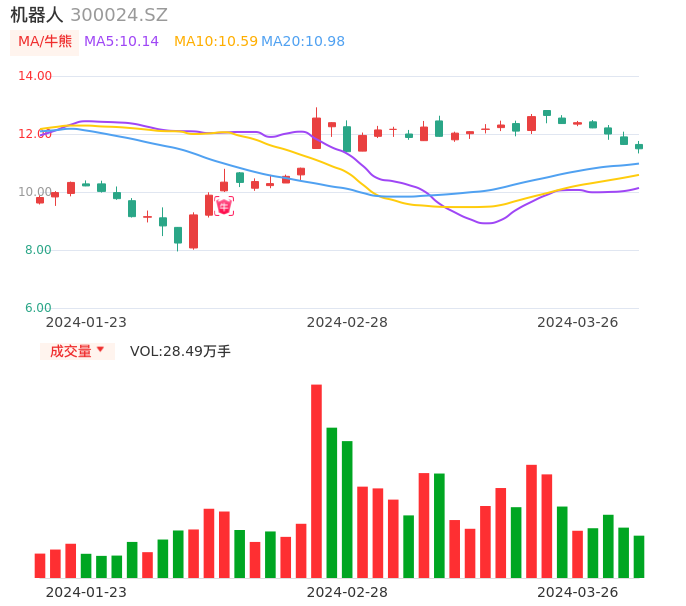
Task: Select the MA/牛熊 indicator button
Action: click(44, 42)
